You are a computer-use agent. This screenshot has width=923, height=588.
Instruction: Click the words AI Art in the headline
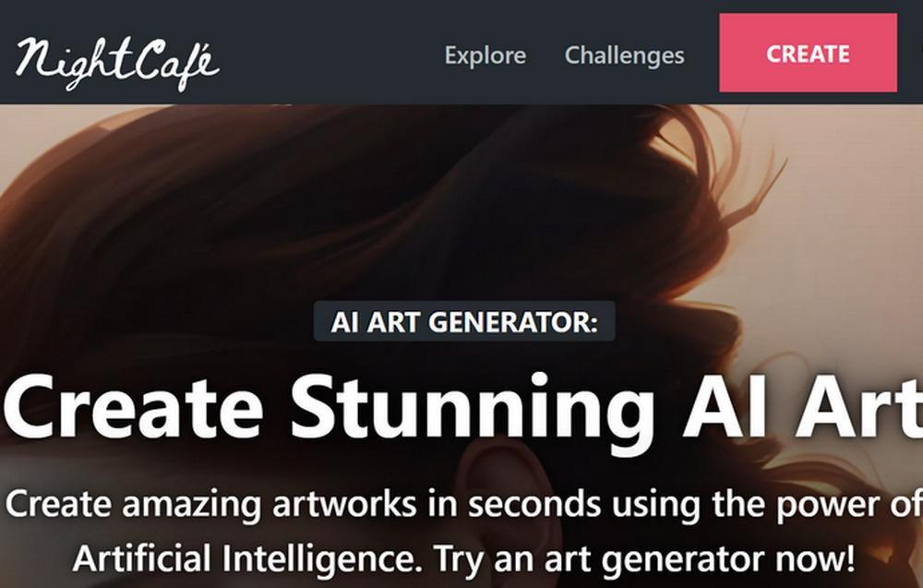coord(802,406)
